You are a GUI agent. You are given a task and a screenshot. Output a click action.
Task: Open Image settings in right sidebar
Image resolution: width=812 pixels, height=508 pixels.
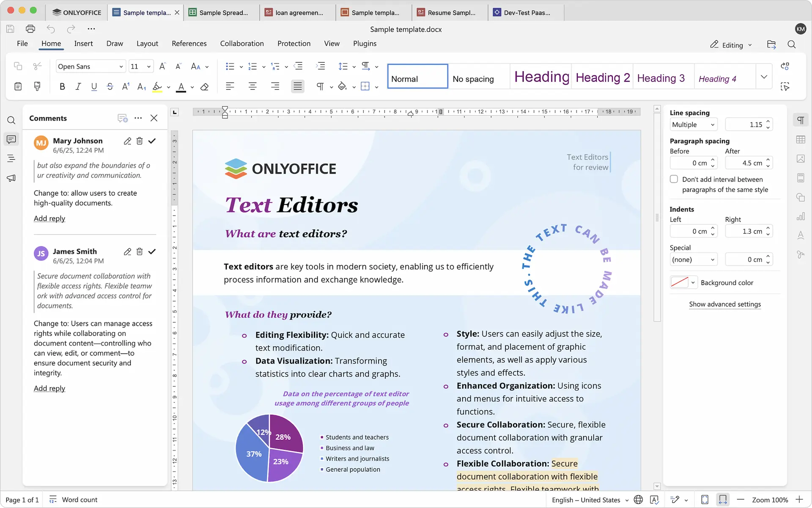pos(801,159)
